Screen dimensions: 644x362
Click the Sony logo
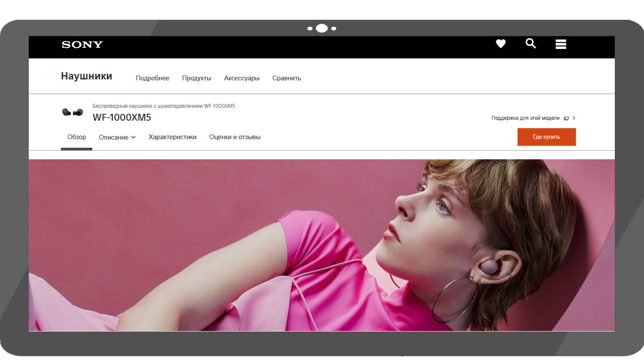tap(82, 45)
